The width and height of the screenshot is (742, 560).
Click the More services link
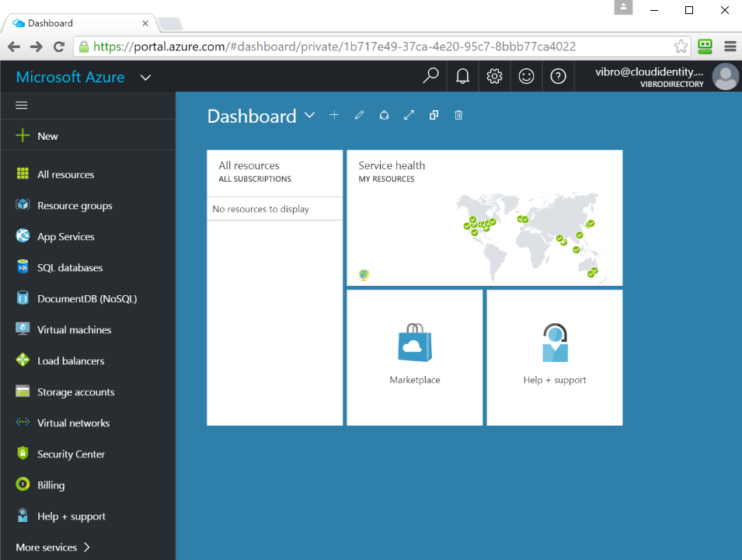47,548
